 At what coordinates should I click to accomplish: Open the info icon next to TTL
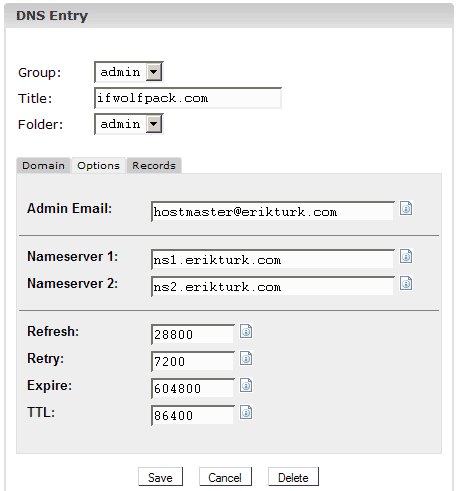pyautogui.click(x=246, y=412)
